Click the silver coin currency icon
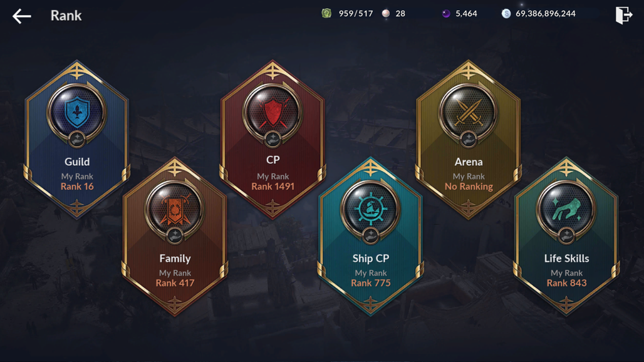The height and width of the screenshot is (362, 644). (506, 14)
